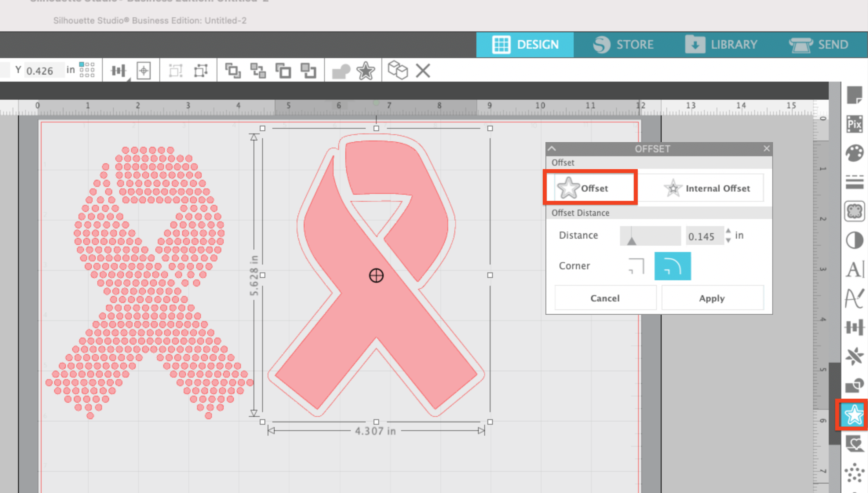
Task: Click the Replicate cubes icon in the toolbar
Action: click(x=399, y=71)
